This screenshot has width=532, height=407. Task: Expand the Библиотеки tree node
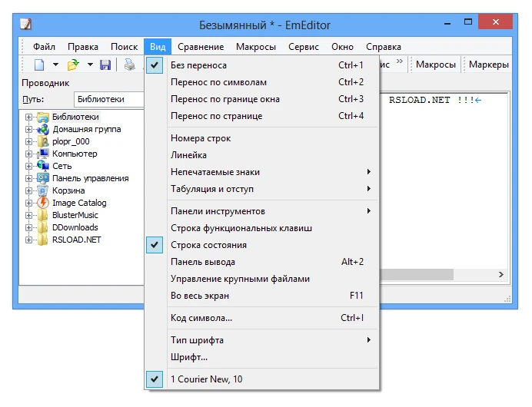(x=29, y=117)
